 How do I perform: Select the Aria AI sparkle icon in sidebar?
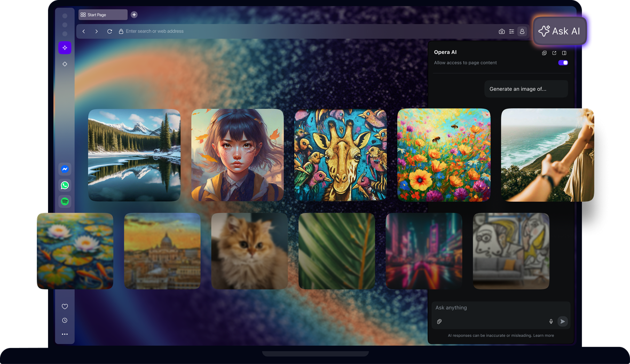point(65,48)
